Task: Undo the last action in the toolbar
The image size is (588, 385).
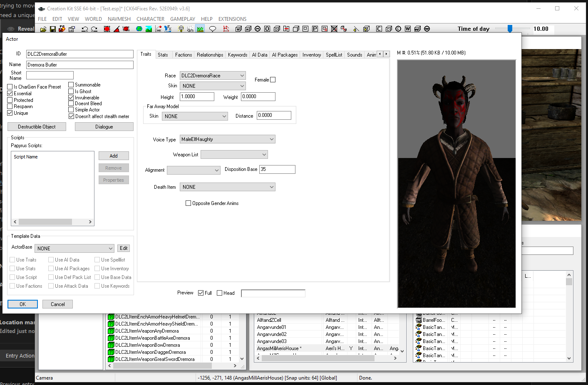Action: coord(85,29)
